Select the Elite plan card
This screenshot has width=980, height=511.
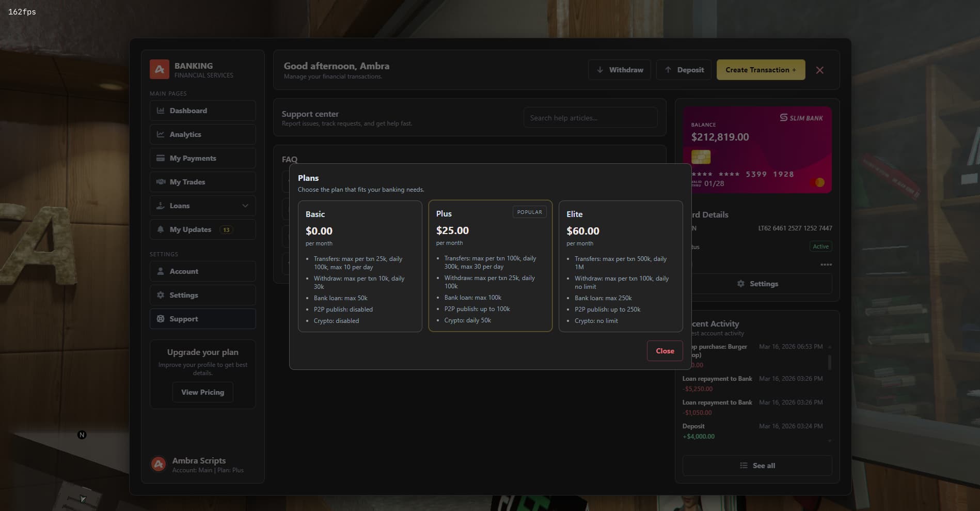621,266
